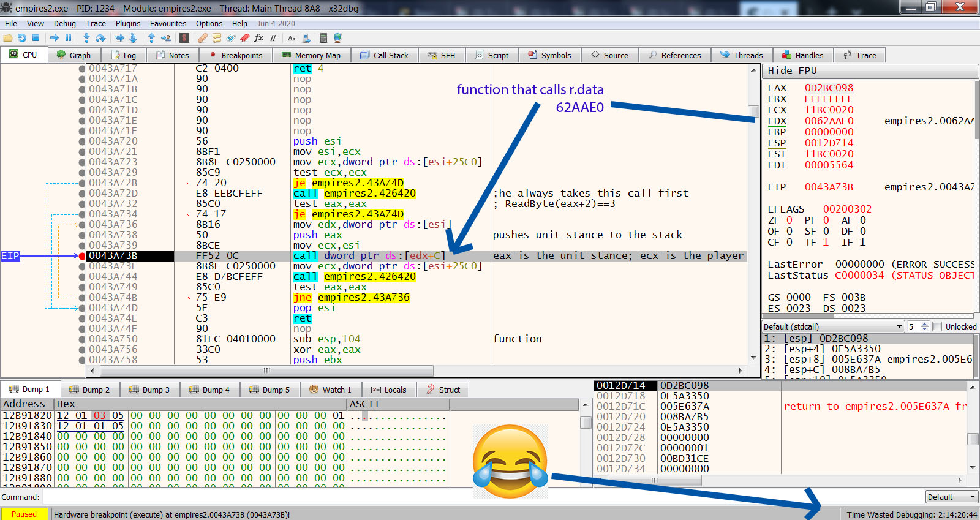Click the Run arrow toolbar icon
980x520 pixels.
click(55, 38)
